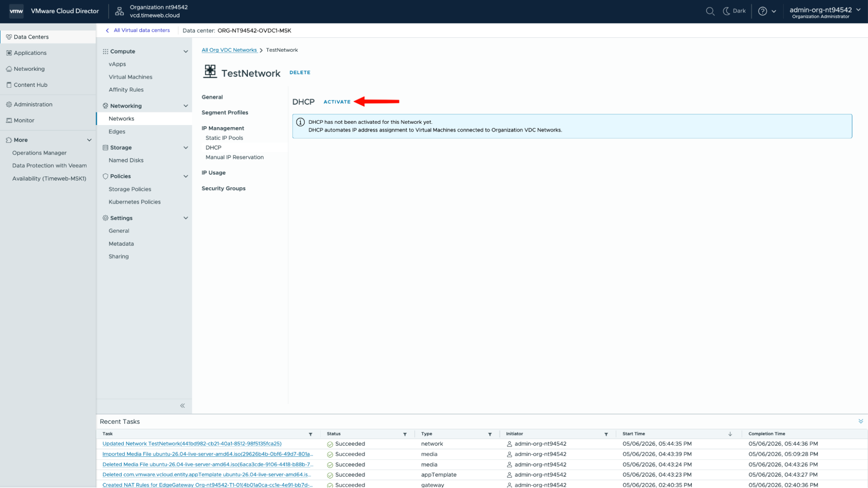Click the Data Centers sidebar icon

click(x=9, y=37)
